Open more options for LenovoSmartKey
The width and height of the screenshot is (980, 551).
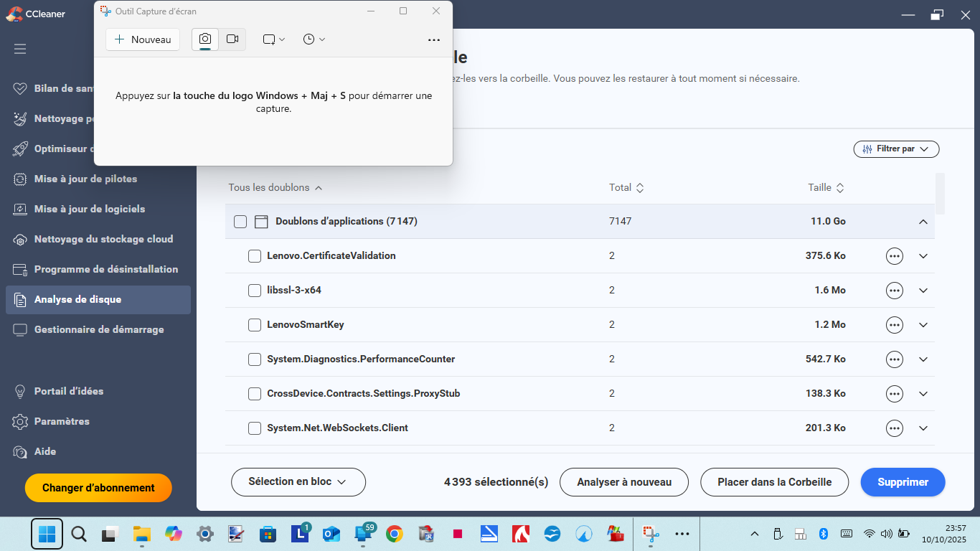(895, 325)
